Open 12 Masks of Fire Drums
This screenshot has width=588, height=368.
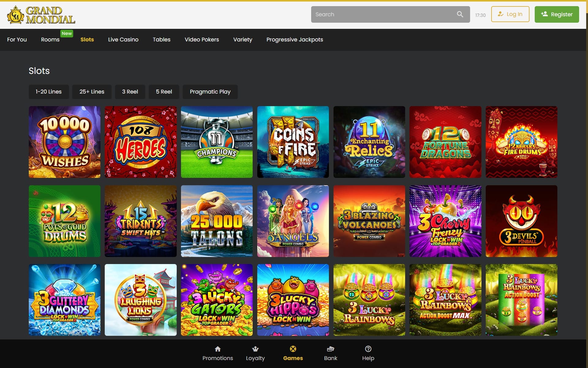tap(522, 142)
